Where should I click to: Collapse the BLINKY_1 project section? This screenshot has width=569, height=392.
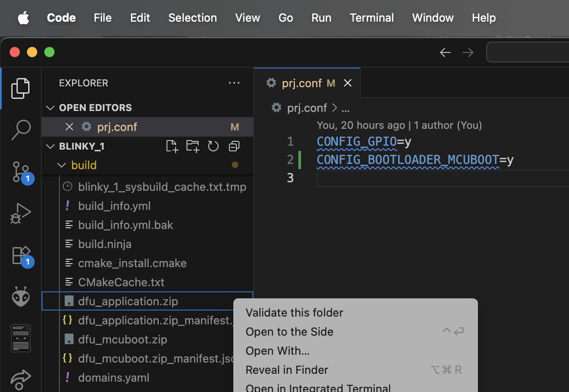(x=51, y=146)
